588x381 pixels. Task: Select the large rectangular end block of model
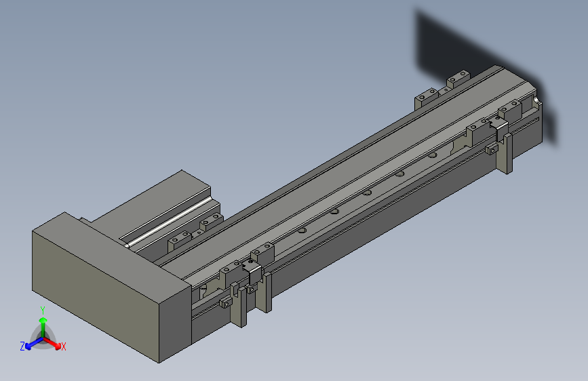pos(112,287)
